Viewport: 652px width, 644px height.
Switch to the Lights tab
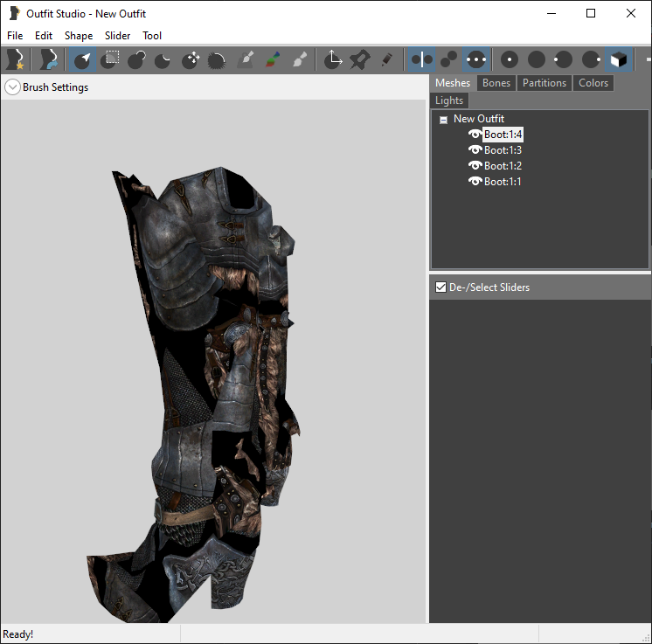pyautogui.click(x=449, y=100)
